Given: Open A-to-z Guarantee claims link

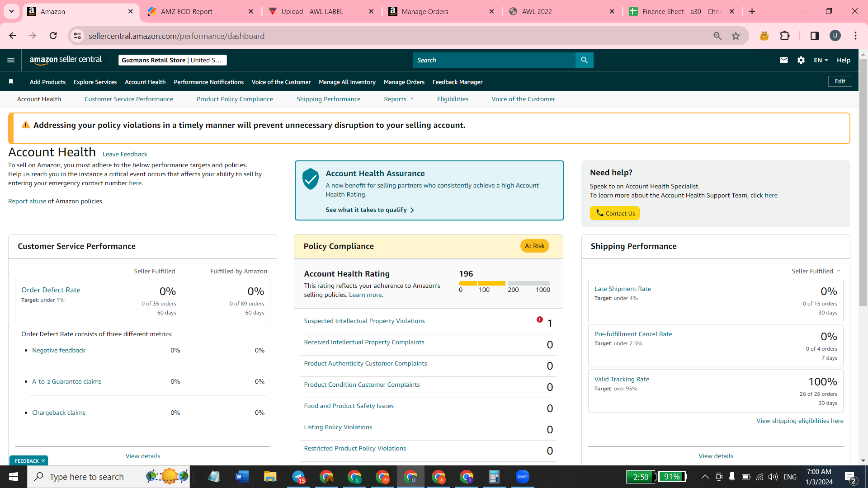Looking at the screenshot, I should tap(67, 381).
